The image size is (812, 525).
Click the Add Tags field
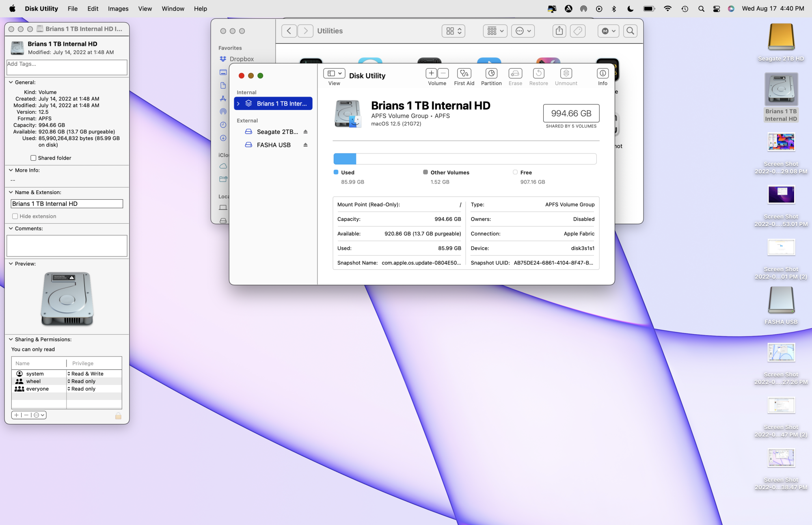coord(67,67)
